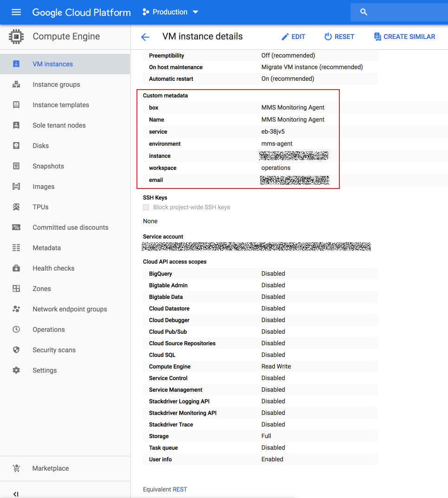448x498 pixels.
Task: Click the RESET button label
Action: 344,37
